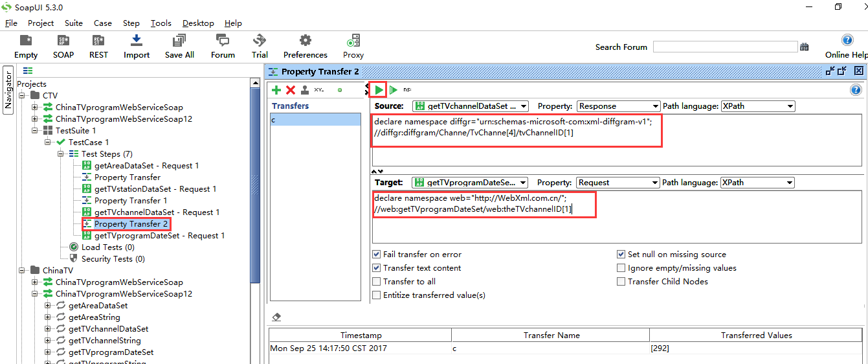Viewport: 868px width, 364px height.
Task: Run all transfers with double-arrow icon
Action: click(x=393, y=90)
